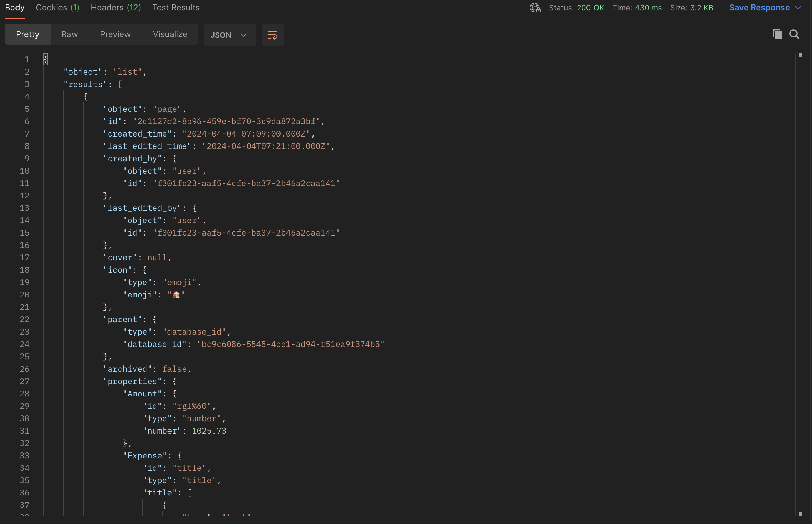Select line number 20 in the response
The width and height of the screenshot is (812, 524).
pos(24,295)
